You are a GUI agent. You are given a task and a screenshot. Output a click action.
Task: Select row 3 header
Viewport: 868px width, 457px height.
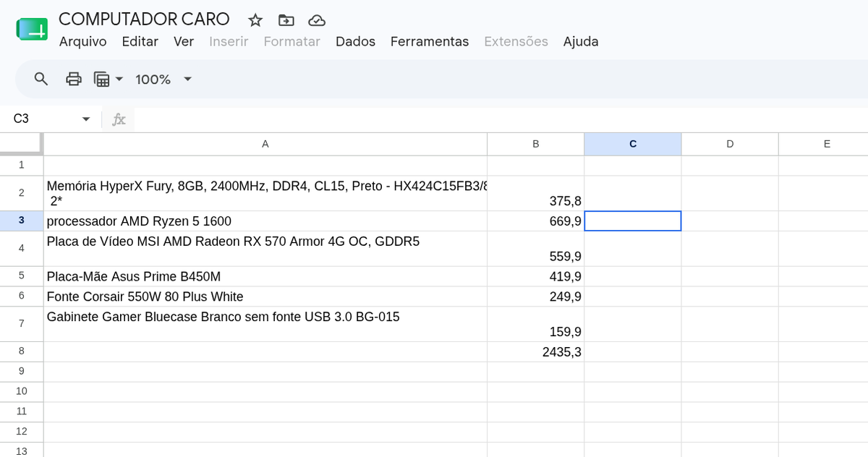point(22,221)
